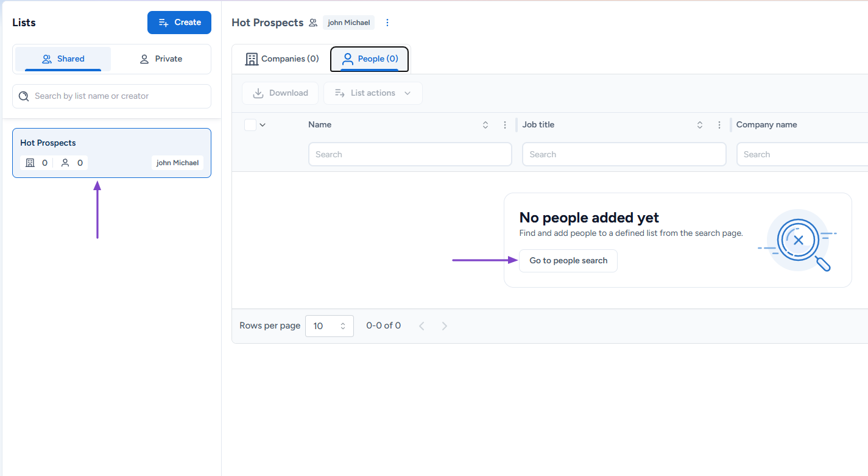Click the companies count icon on Hot Prospects card
This screenshot has height=476, width=868.
pos(30,163)
